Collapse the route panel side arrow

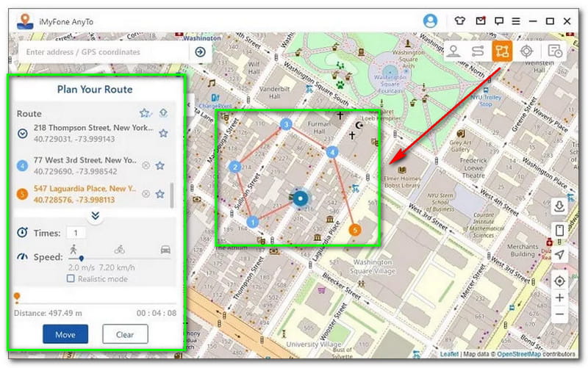coord(190,105)
